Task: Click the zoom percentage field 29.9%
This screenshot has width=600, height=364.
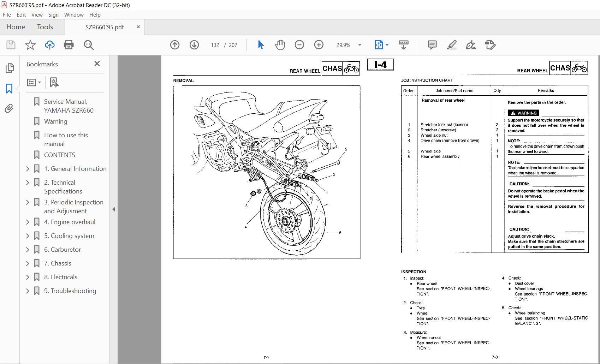Action: click(x=343, y=45)
